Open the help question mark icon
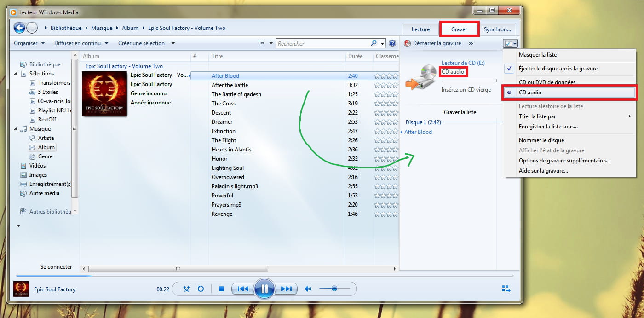 (392, 43)
